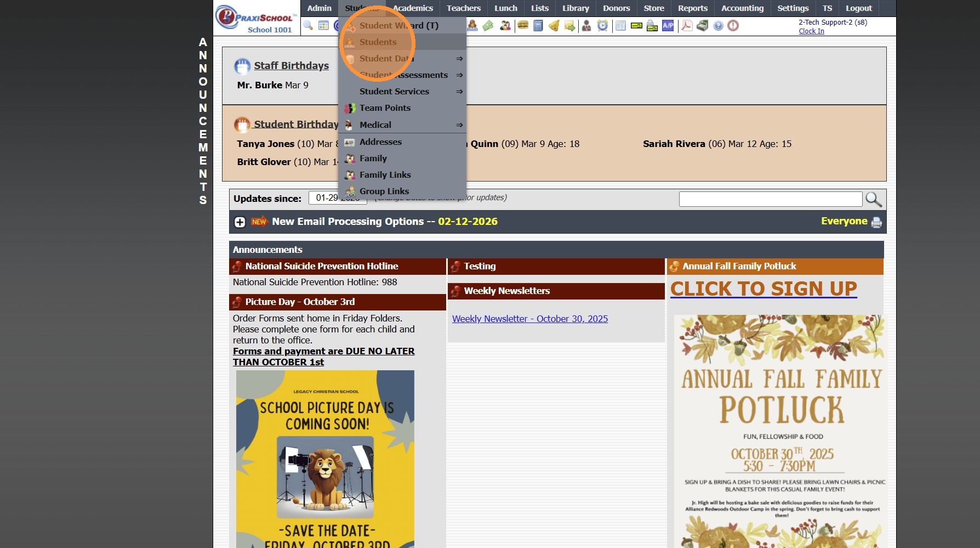
Task: Click the megaphone icon beside Weekly Newsletters
Action: 455,291
